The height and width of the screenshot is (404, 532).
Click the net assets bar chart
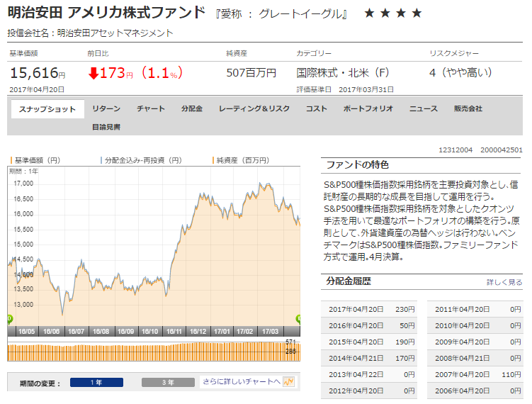[154, 352]
